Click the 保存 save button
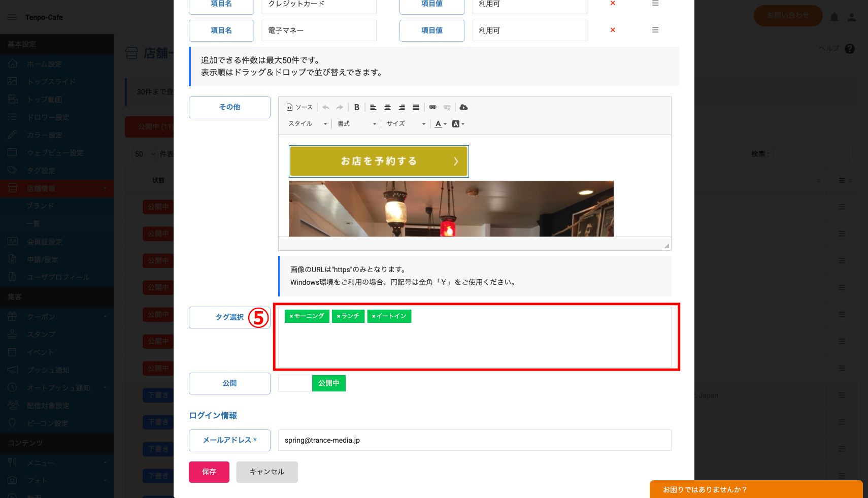The image size is (868, 498). pos(209,472)
